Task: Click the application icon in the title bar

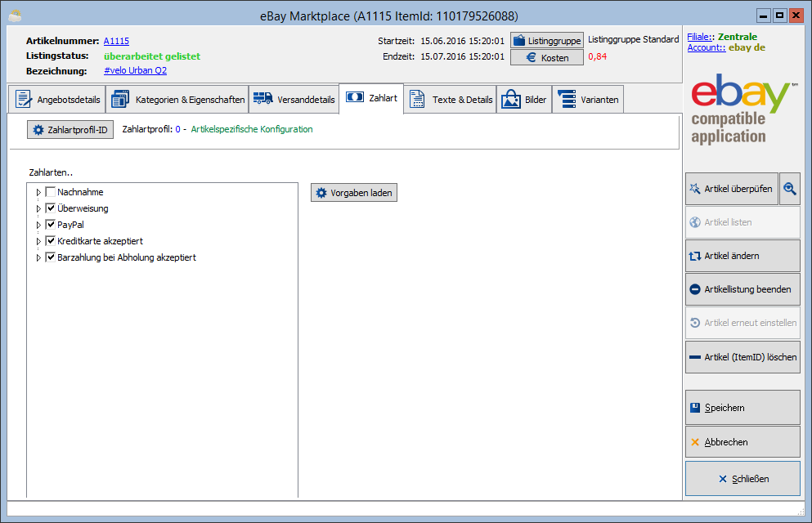Action: coord(15,16)
